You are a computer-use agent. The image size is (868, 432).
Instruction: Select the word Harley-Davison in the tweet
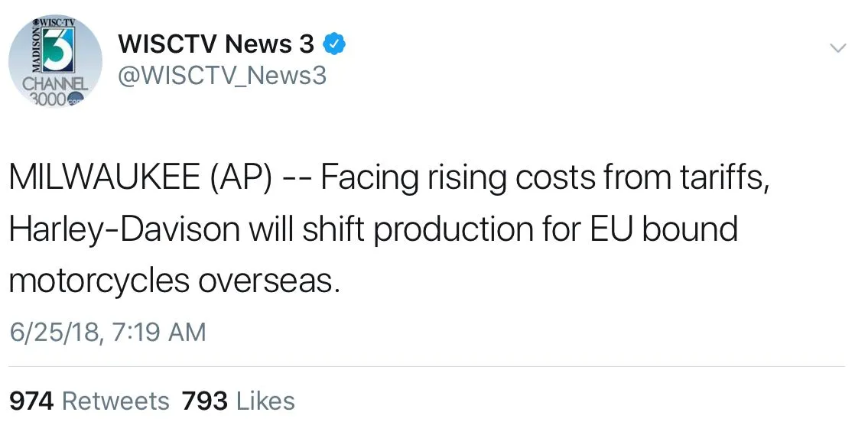coord(125,230)
